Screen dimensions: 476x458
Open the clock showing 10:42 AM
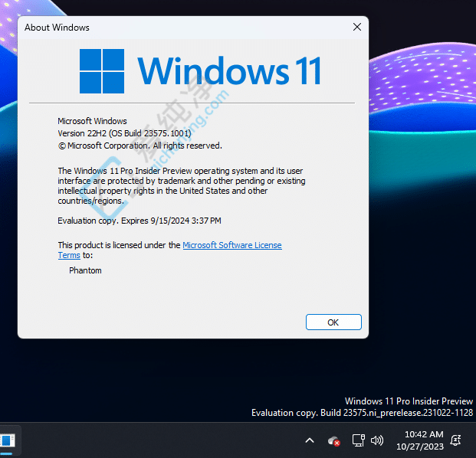tap(420, 440)
